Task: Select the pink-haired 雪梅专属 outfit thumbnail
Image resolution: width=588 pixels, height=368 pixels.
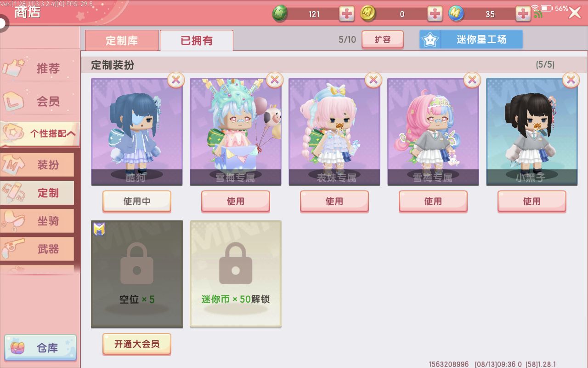Action: [x=433, y=132]
